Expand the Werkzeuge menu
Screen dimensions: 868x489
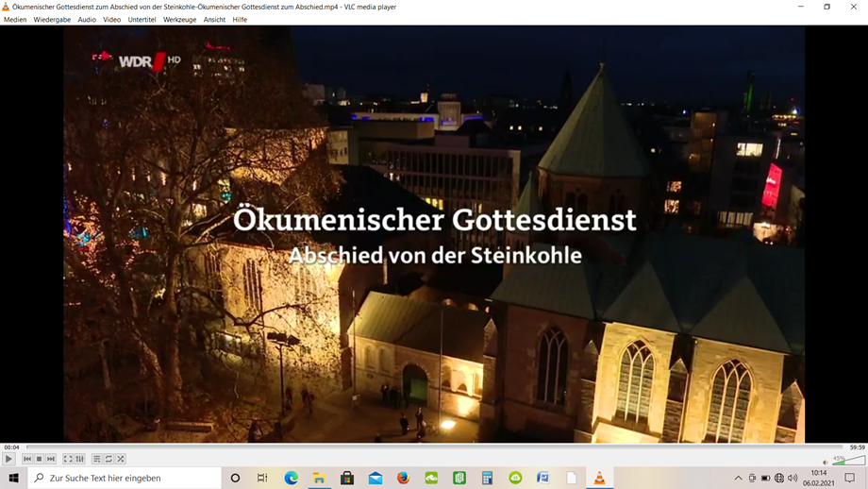pyautogui.click(x=179, y=20)
